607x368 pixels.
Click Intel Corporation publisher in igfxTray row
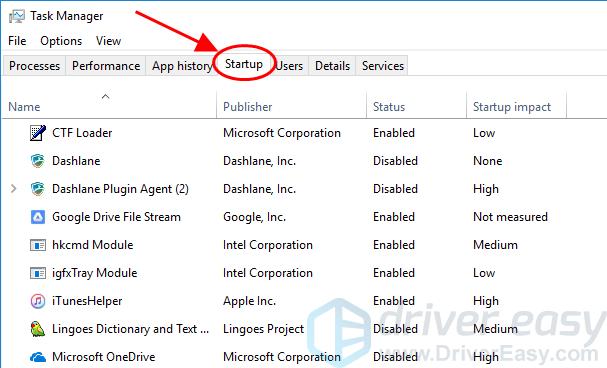(267, 273)
